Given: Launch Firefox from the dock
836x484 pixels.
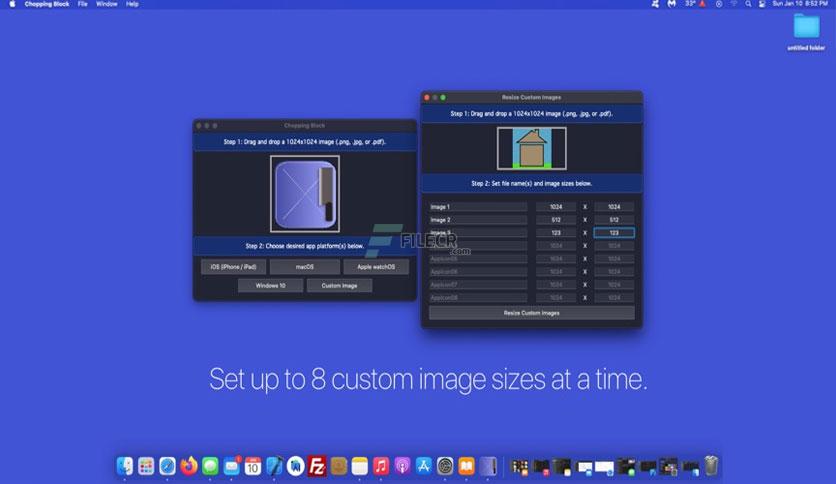Looking at the screenshot, I should coord(189,466).
